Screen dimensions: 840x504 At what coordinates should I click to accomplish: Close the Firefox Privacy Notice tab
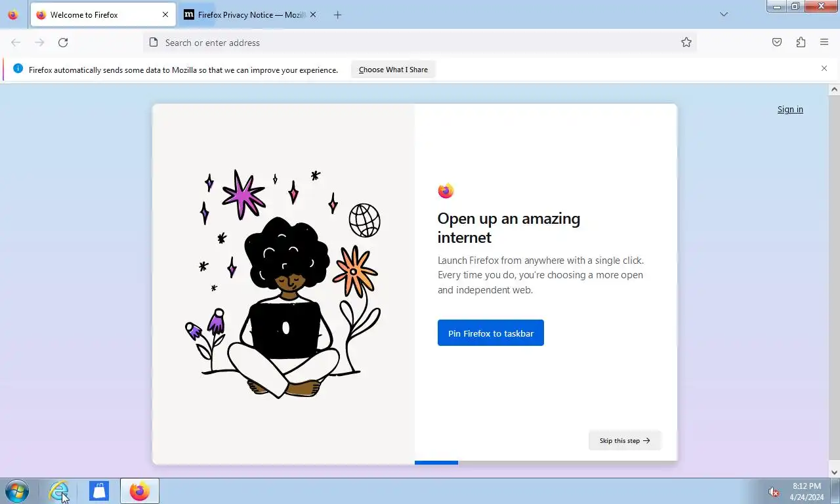[312, 14]
